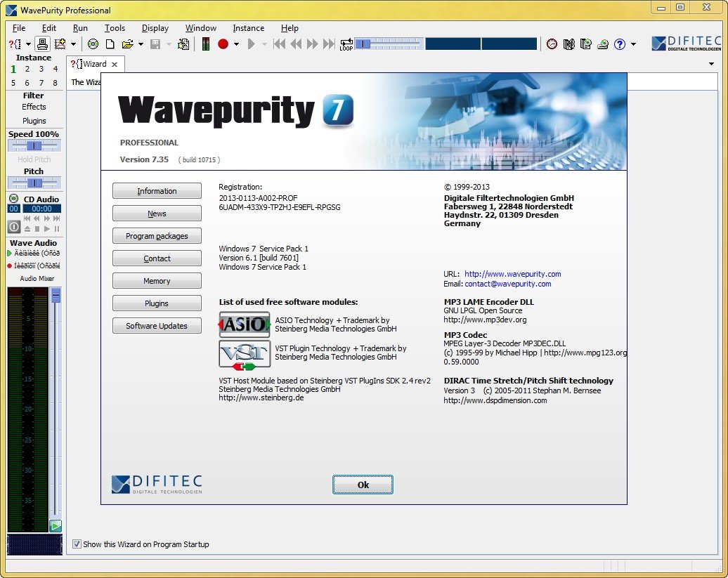
Task: Click the green play icon below the meter
Action: pyautogui.click(x=56, y=526)
